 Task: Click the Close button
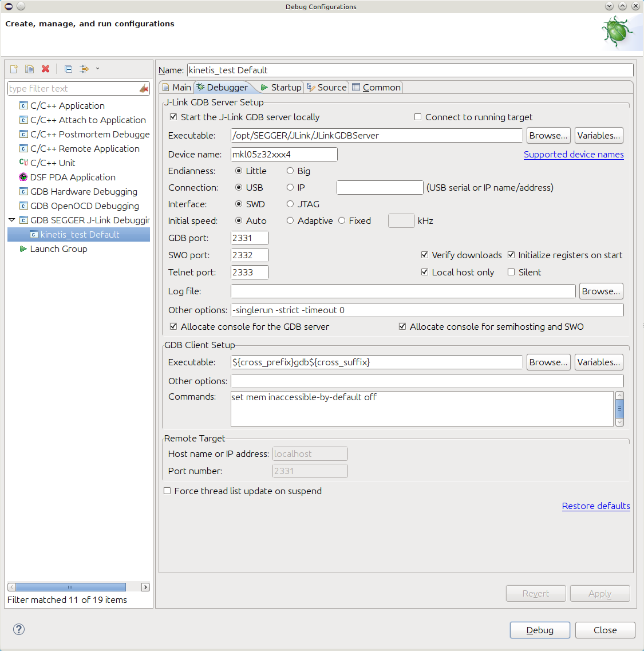tap(605, 630)
